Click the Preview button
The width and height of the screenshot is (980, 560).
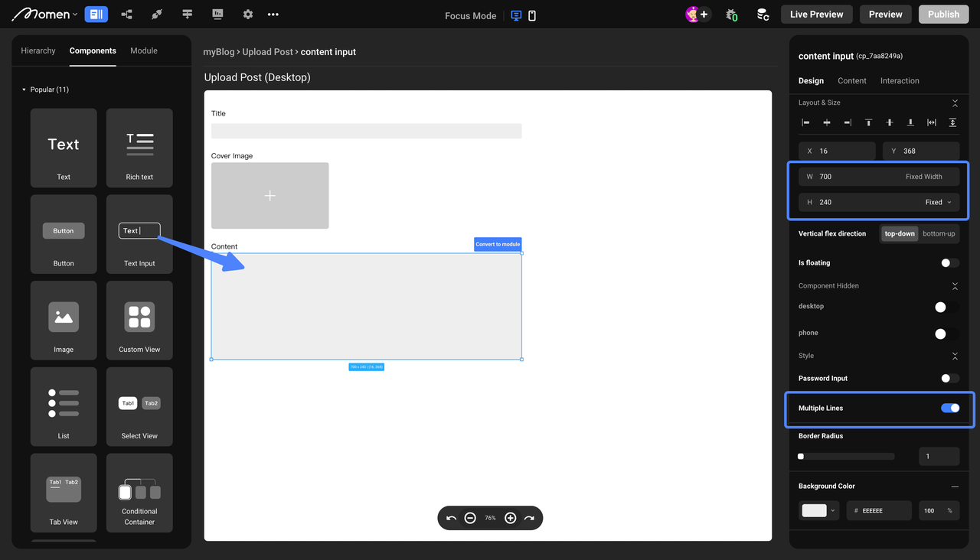pos(886,14)
